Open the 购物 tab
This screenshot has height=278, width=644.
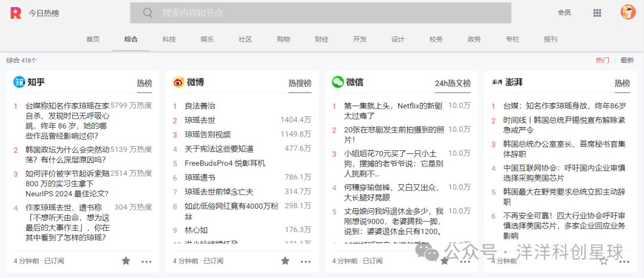[x=283, y=39]
